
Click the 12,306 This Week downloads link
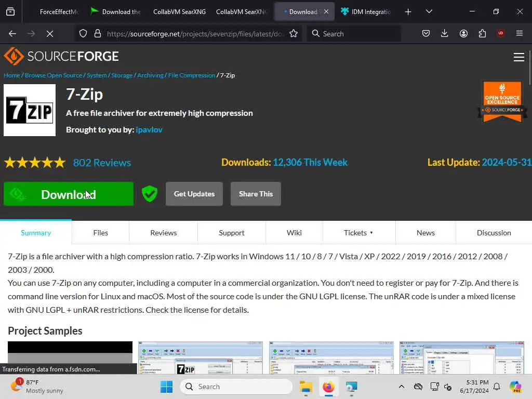(310, 162)
